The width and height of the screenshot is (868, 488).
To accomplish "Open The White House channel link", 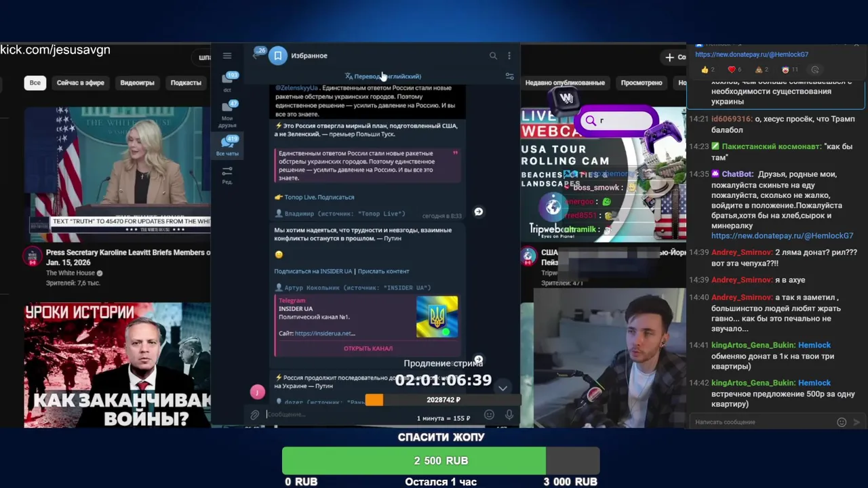I will [71, 273].
